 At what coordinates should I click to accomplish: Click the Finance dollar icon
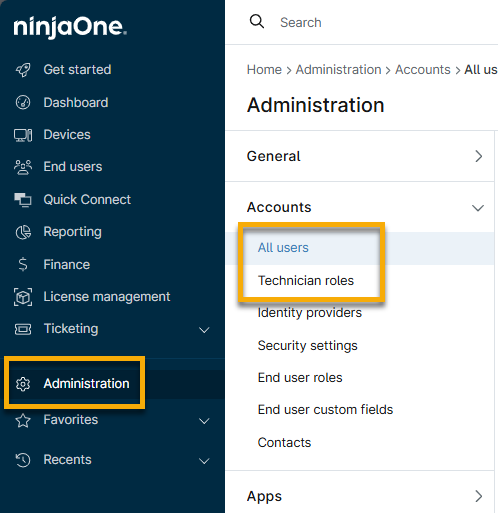pyautogui.click(x=23, y=265)
